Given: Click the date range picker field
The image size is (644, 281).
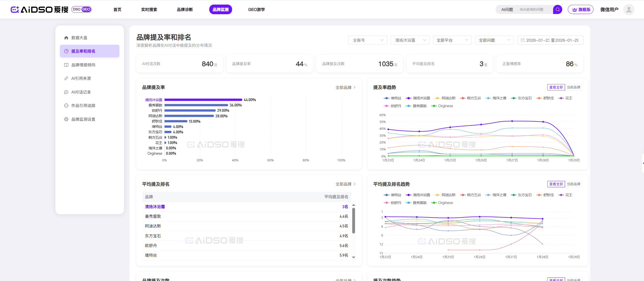Looking at the screenshot, I should pos(550,40).
